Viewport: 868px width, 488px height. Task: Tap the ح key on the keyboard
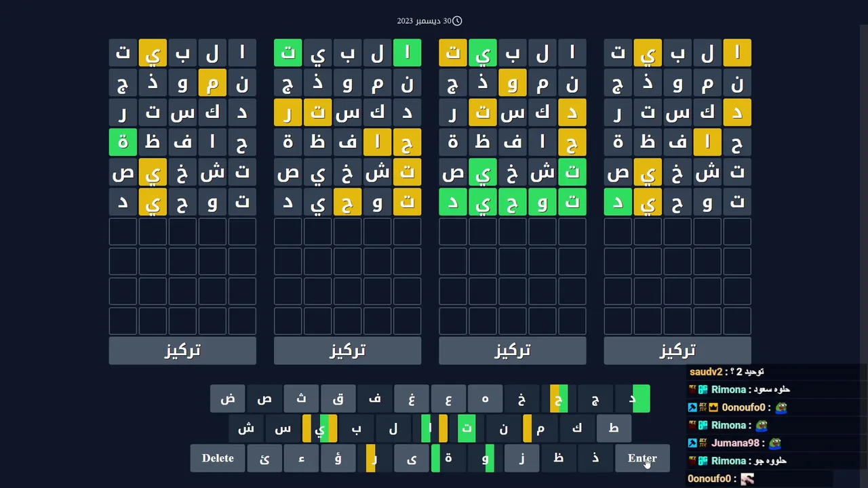(x=558, y=399)
